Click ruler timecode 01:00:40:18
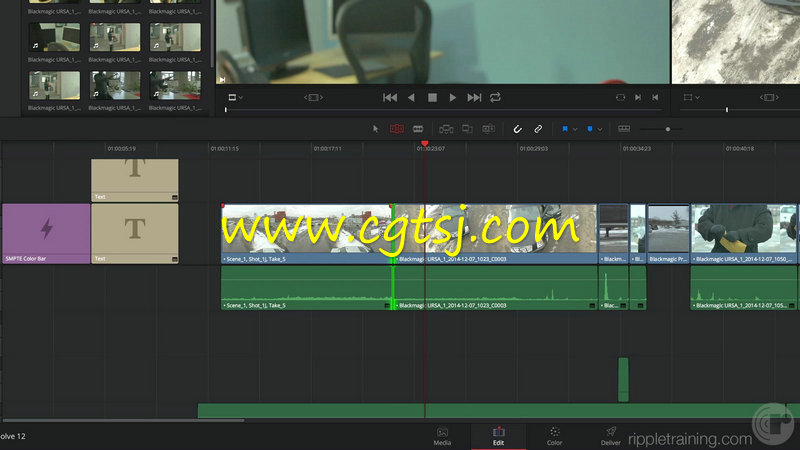 click(740, 148)
